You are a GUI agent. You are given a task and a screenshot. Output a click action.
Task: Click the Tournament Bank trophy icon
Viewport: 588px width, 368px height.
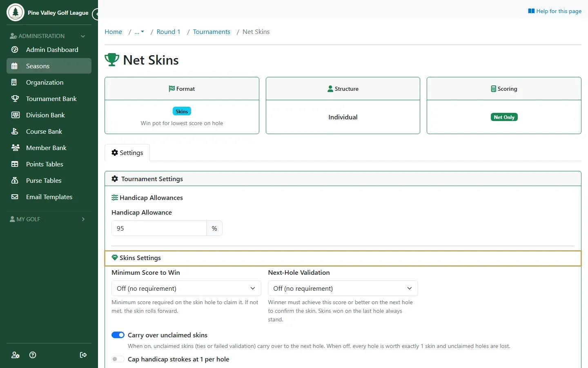15,99
